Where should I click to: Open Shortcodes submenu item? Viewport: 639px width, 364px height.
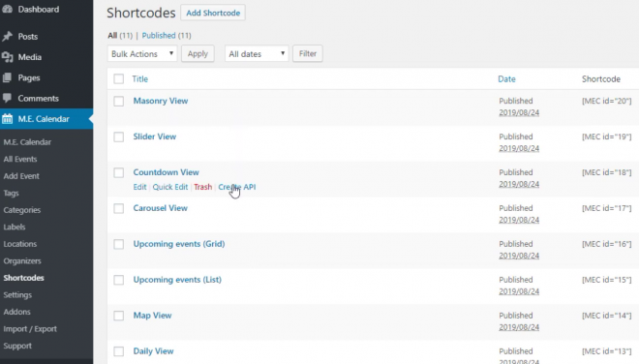[x=23, y=278]
